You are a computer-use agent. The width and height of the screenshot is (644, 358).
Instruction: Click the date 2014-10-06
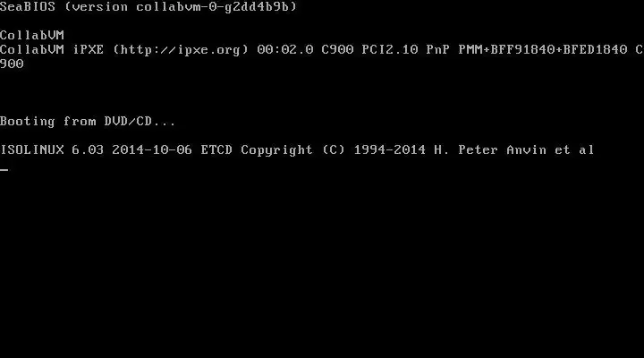152,150
